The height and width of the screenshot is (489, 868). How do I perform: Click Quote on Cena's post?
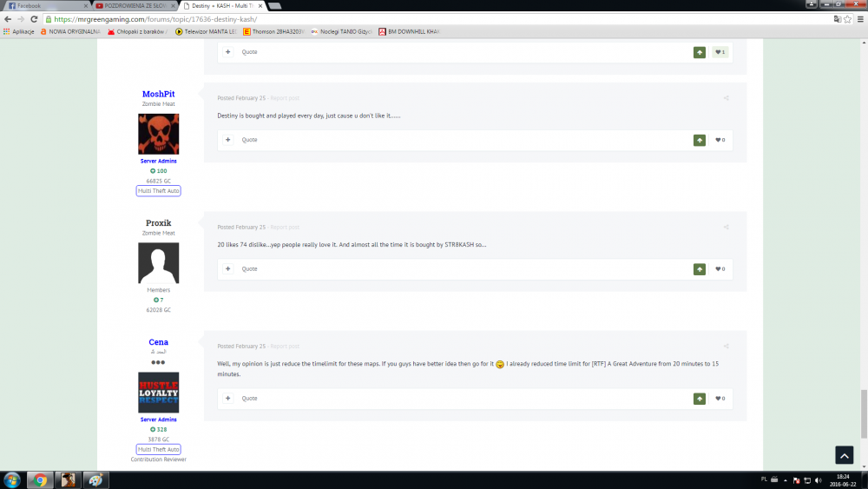pos(249,399)
